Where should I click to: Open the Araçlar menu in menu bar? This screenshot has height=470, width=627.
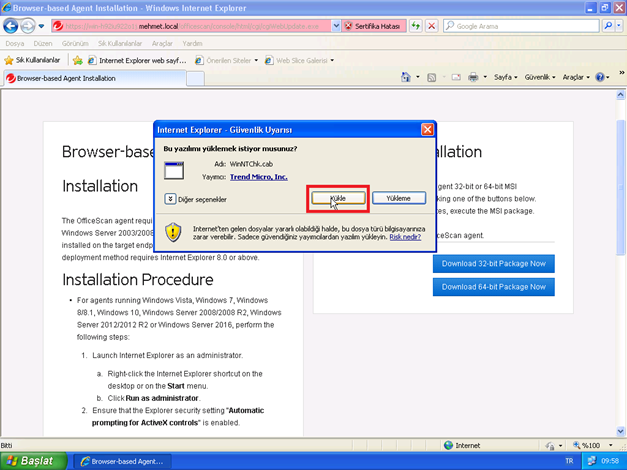[162, 43]
